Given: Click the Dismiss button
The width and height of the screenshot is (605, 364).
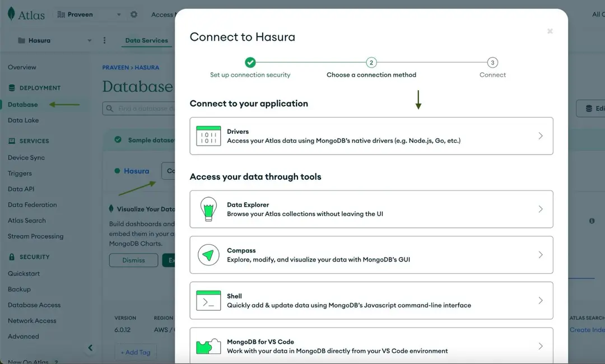Looking at the screenshot, I should click(x=133, y=260).
